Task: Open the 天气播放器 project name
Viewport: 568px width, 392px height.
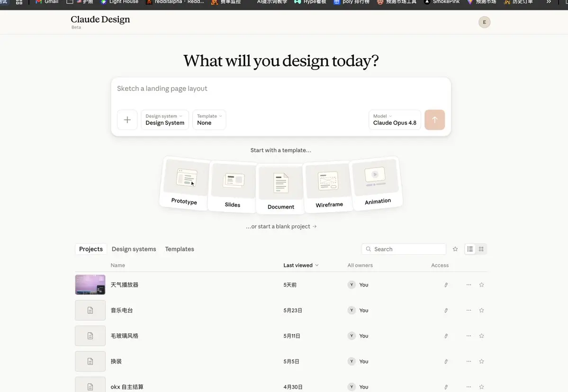Action: [x=124, y=285]
